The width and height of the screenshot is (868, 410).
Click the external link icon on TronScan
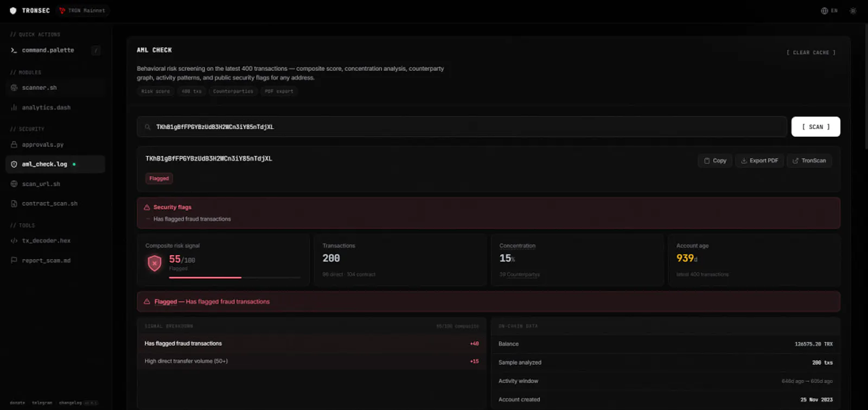point(796,161)
